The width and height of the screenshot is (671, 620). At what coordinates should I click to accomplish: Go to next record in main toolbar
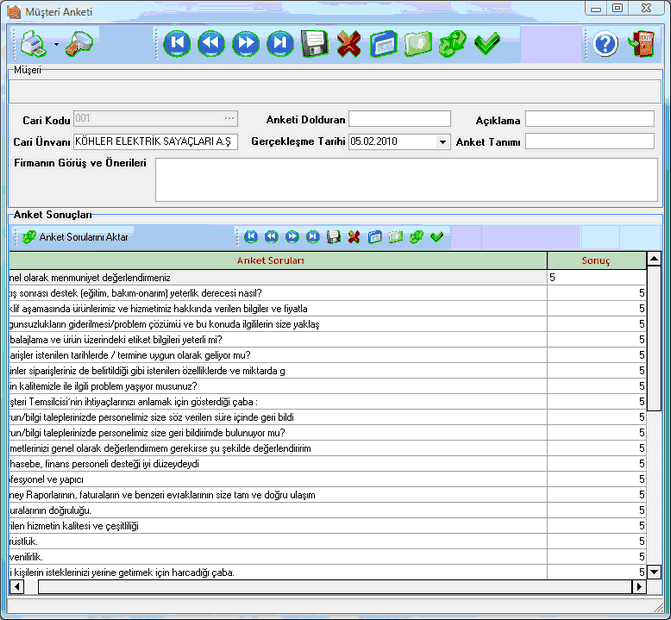click(246, 43)
